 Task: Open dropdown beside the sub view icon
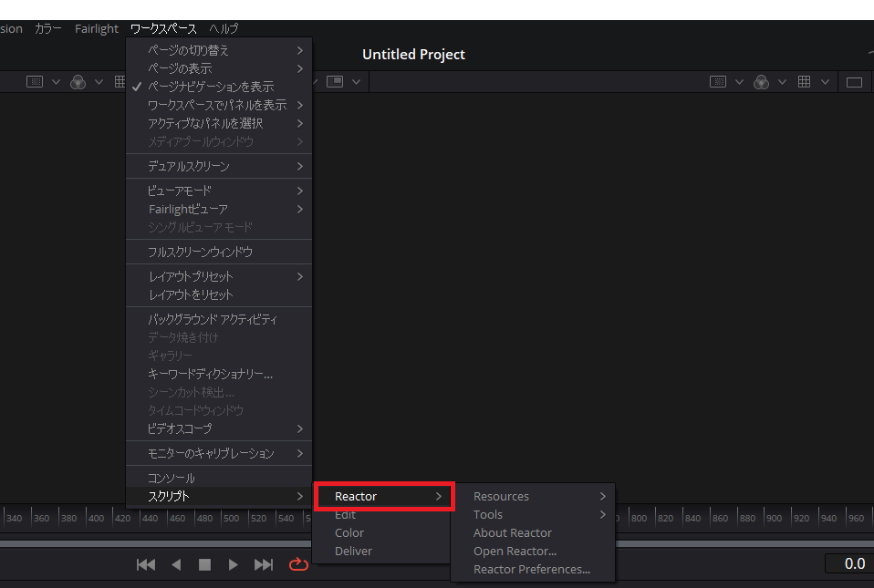[356, 82]
